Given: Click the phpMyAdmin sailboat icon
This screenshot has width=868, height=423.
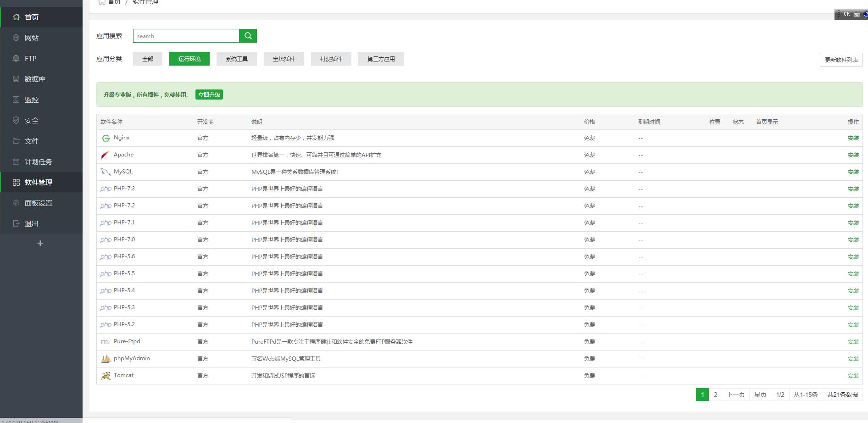Looking at the screenshot, I should (106, 359).
